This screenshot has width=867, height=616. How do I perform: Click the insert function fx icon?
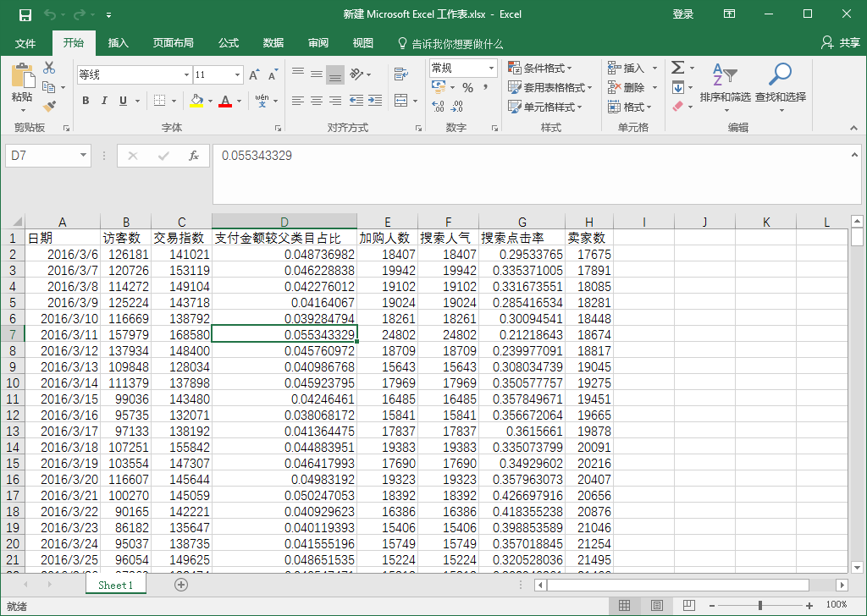(193, 156)
